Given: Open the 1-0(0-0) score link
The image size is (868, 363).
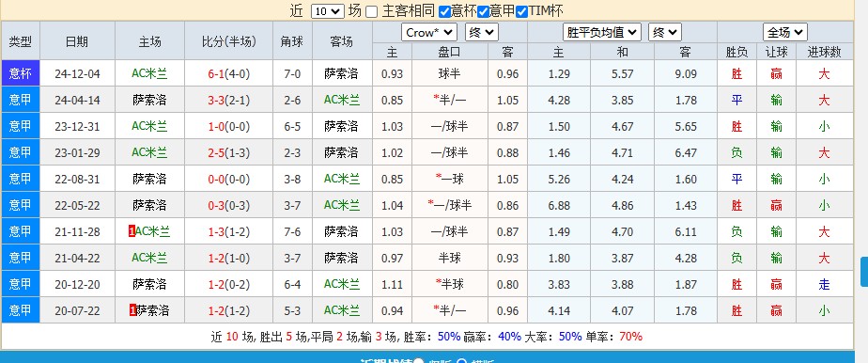Looking at the screenshot, I should point(228,126).
